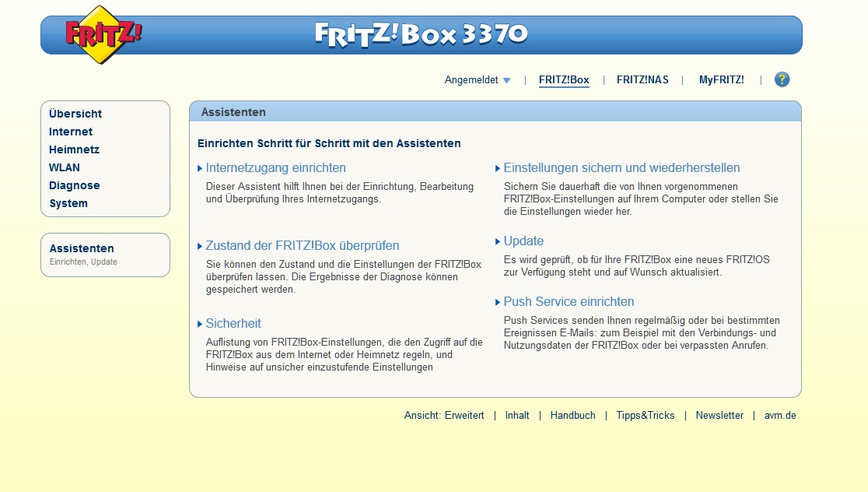Open MyFRITZ! tab
The height and width of the screenshot is (492, 868).
click(721, 79)
